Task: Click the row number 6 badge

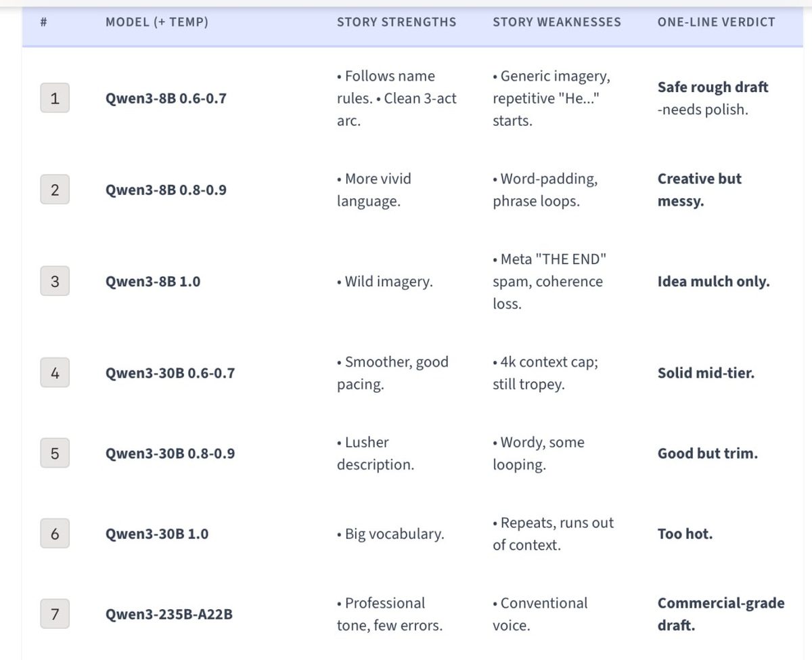Action: (x=55, y=534)
